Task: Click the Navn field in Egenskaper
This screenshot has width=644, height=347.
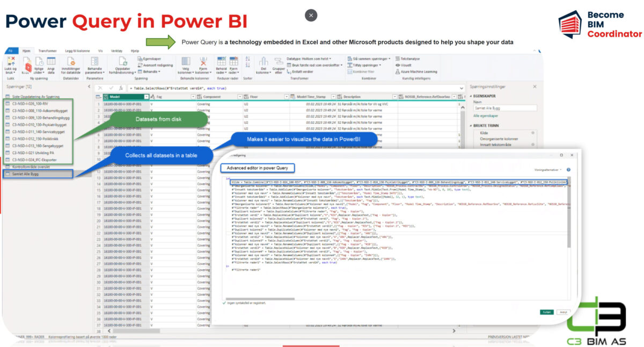Action: point(504,108)
